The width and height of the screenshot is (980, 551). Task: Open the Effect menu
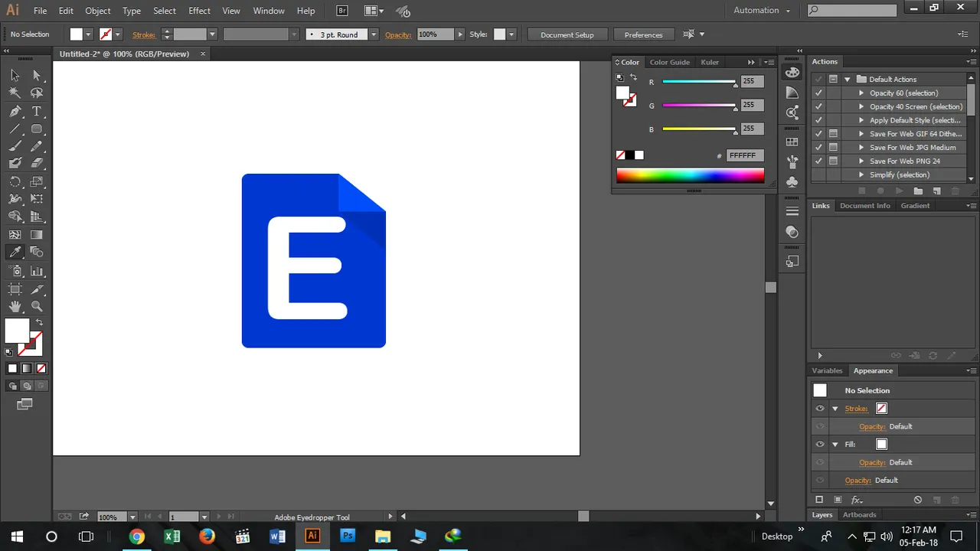pos(199,11)
